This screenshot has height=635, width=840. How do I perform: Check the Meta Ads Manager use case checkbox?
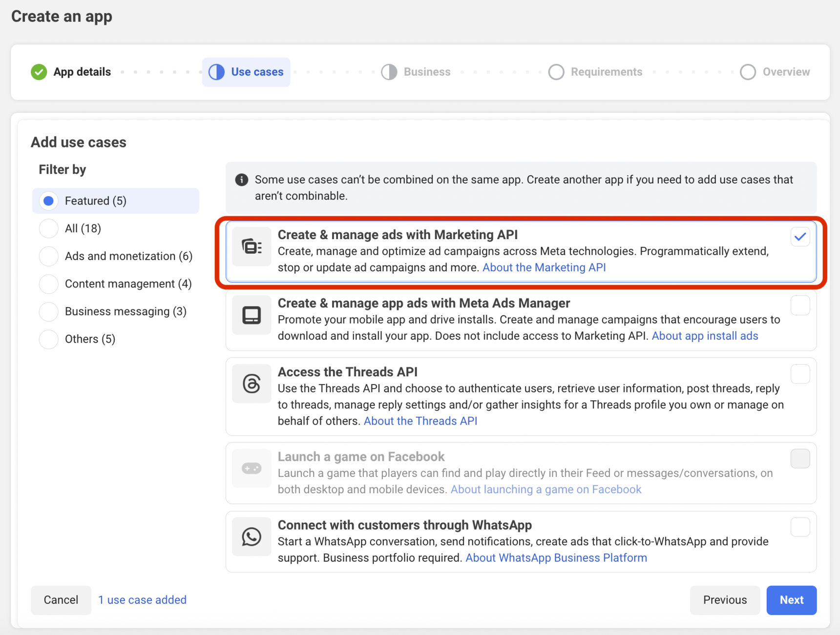(799, 306)
